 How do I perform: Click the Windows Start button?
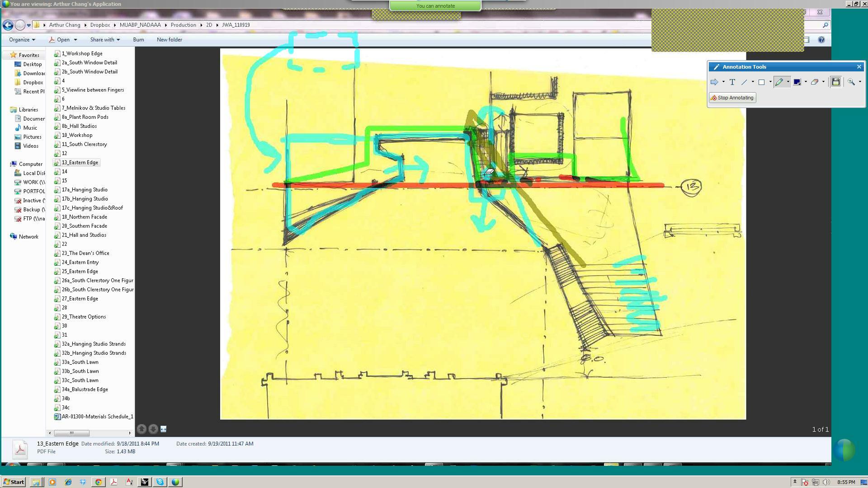pos(14,482)
